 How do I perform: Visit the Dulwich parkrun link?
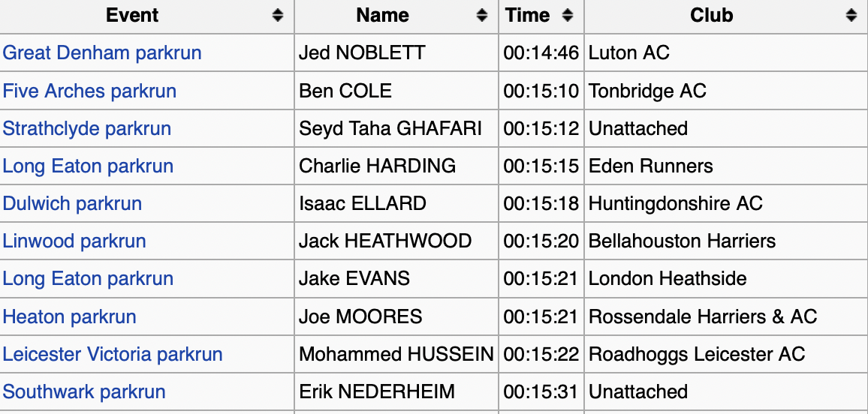[x=72, y=204]
